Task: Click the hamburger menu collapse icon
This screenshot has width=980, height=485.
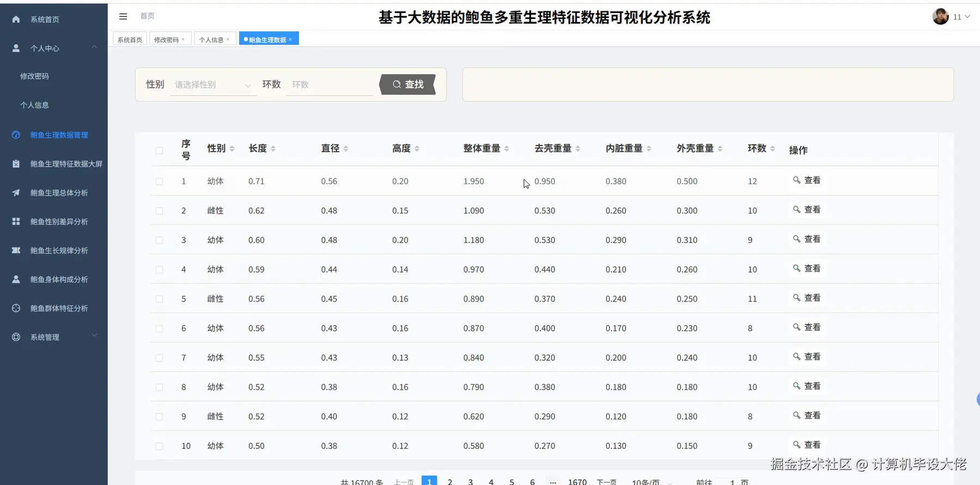Action: tap(123, 16)
